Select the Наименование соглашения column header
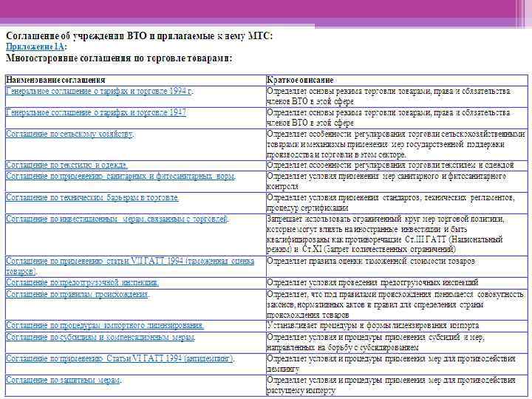The height and width of the screenshot is (399, 532). pos(55,80)
